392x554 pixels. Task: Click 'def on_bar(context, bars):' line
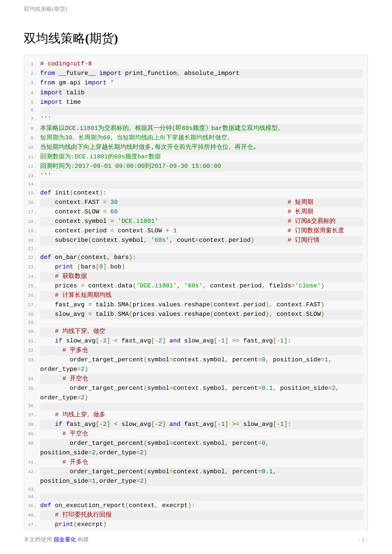[x=88, y=257]
